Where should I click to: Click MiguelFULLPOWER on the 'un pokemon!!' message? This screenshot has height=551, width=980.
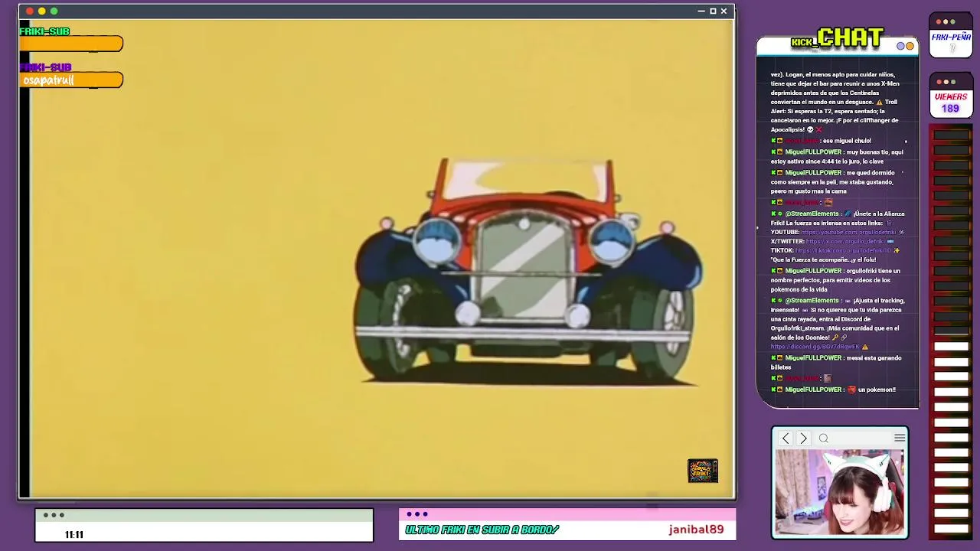813,390
